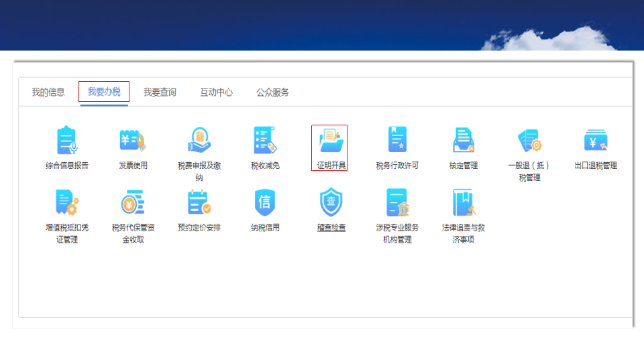Screen dimensions: 644x362
Task: Open 一般退（抵）税管理 icon
Action: (x=529, y=140)
